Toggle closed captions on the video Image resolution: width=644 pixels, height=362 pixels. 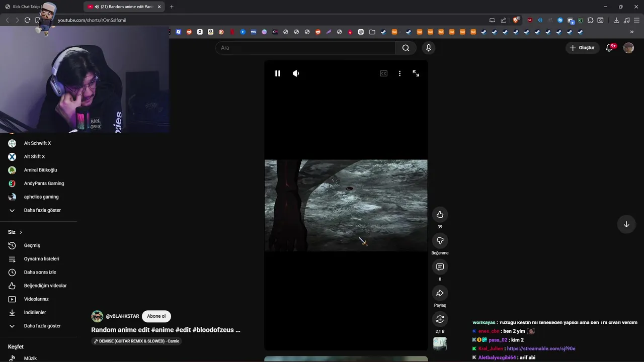click(x=383, y=73)
